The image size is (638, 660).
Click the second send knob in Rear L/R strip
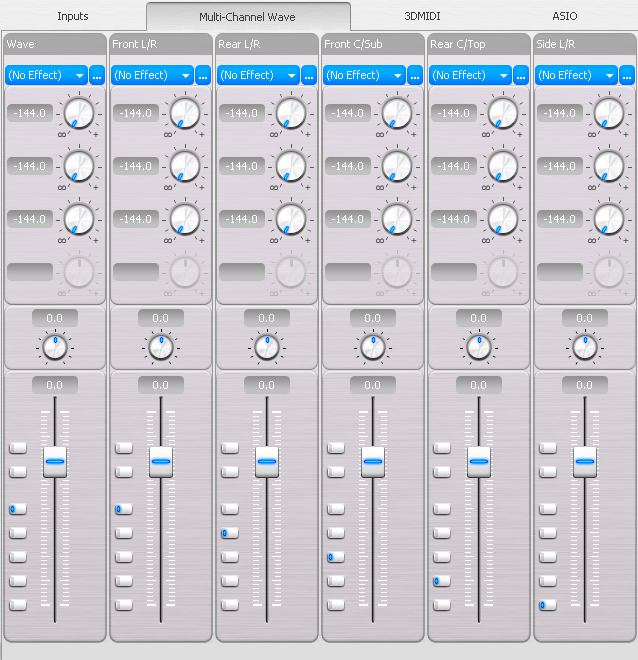[289, 166]
